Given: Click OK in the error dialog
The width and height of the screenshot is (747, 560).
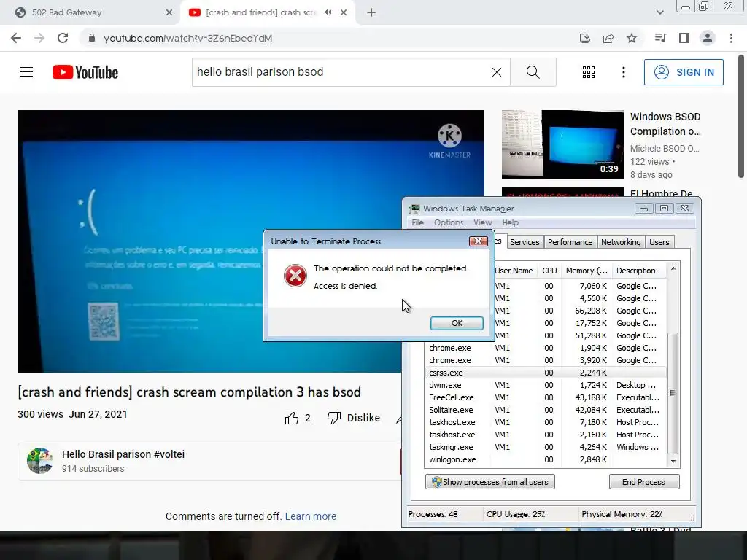Looking at the screenshot, I should tap(457, 323).
